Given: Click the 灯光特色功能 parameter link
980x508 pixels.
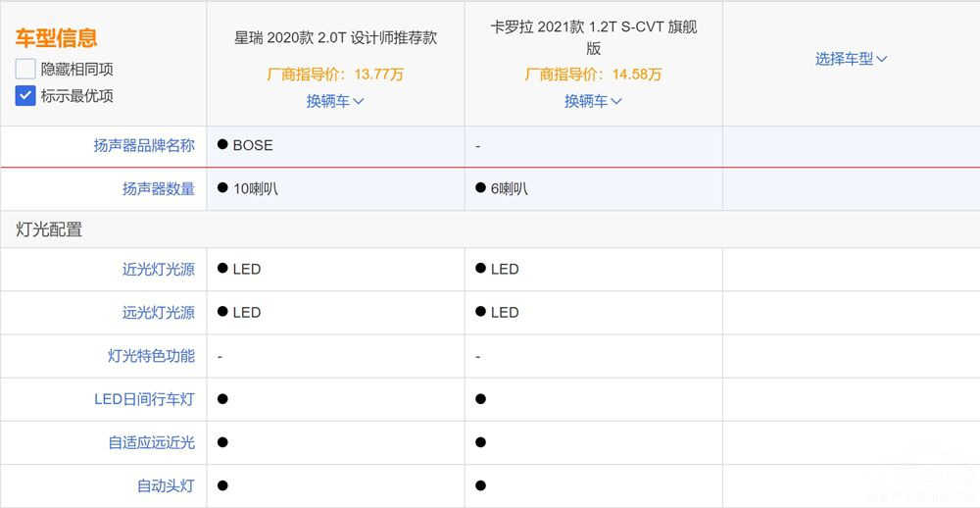Looking at the screenshot, I should (152, 356).
